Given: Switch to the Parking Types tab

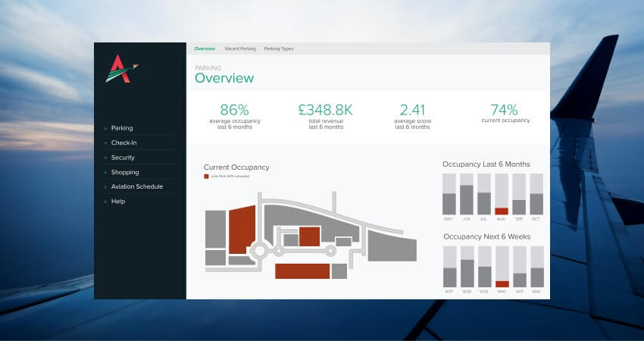Looking at the screenshot, I should [279, 48].
